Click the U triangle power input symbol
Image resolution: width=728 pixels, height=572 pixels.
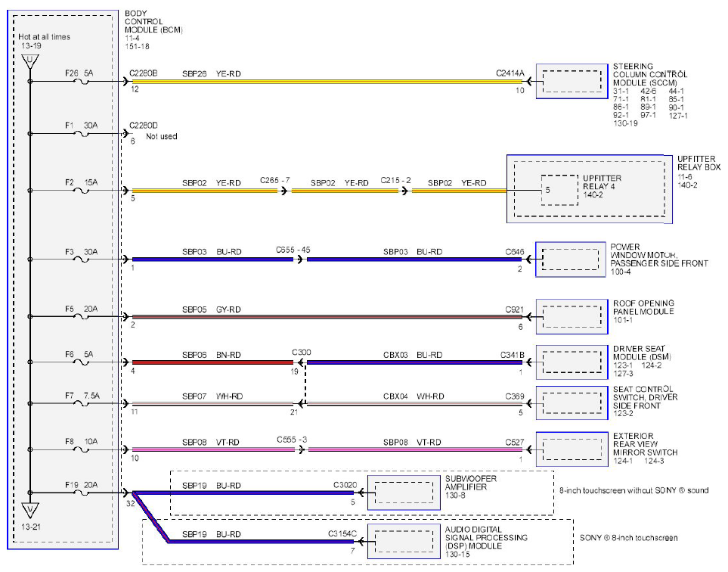click(x=30, y=62)
